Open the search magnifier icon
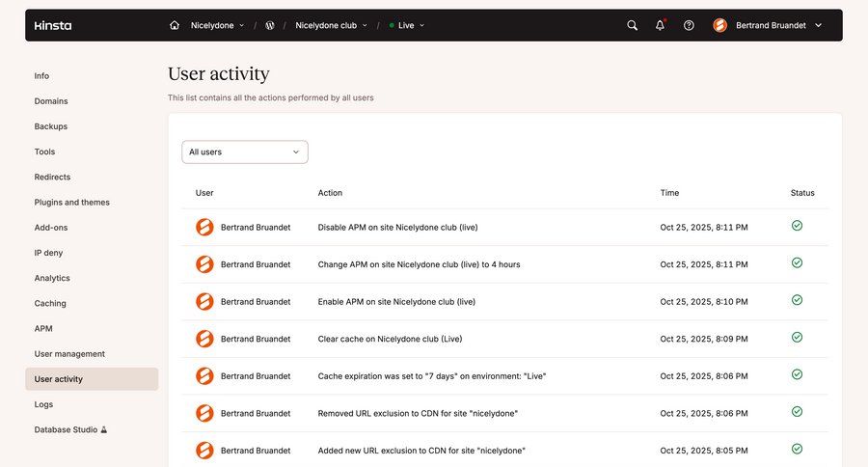The height and width of the screenshot is (467, 868). click(632, 25)
